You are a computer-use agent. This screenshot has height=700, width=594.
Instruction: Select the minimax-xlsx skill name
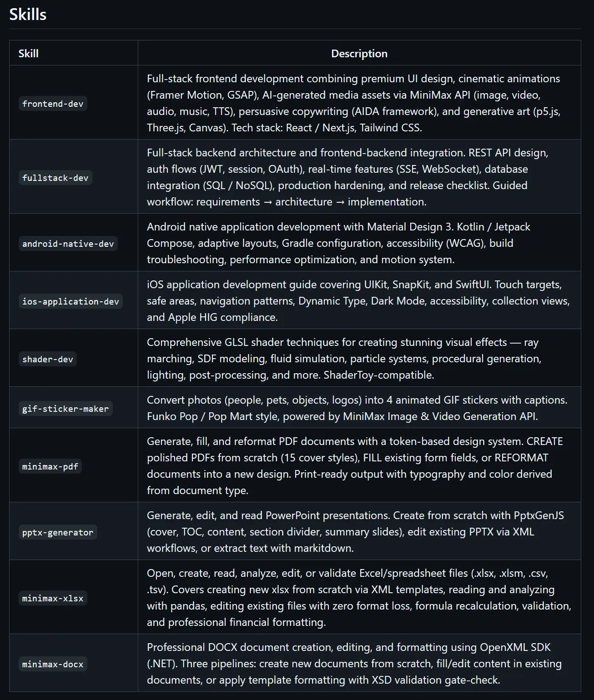point(53,598)
